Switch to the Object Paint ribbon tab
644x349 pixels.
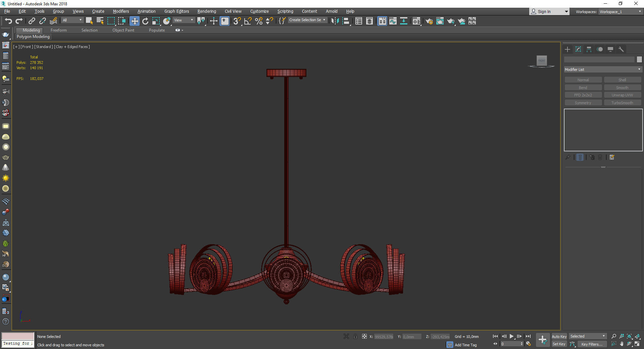point(123,30)
